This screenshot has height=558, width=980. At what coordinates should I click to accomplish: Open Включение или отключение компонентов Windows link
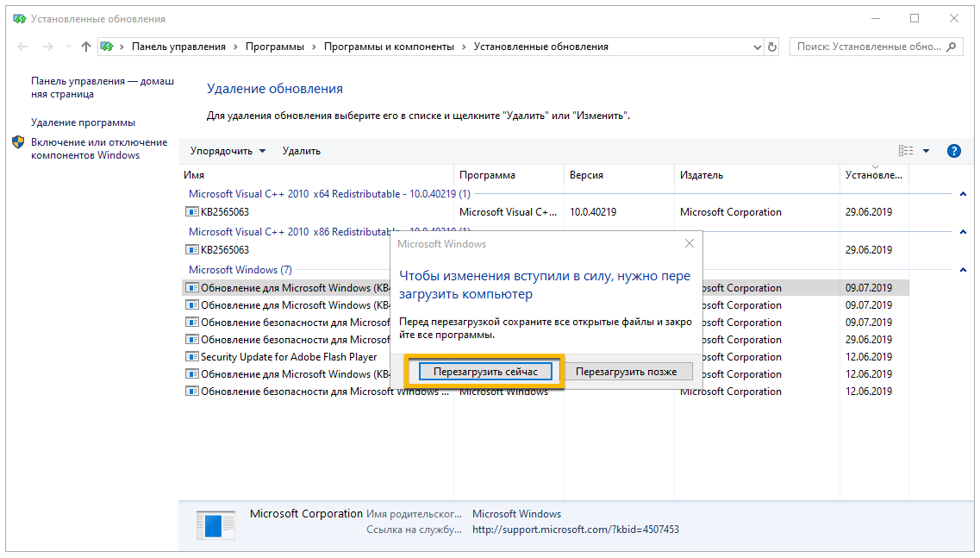pos(99,148)
